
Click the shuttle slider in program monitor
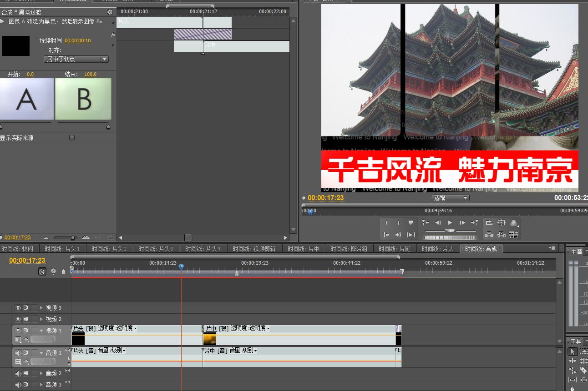pos(450,231)
